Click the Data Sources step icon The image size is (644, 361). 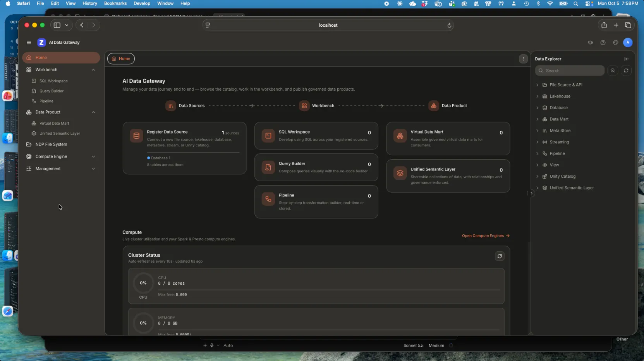click(x=170, y=106)
